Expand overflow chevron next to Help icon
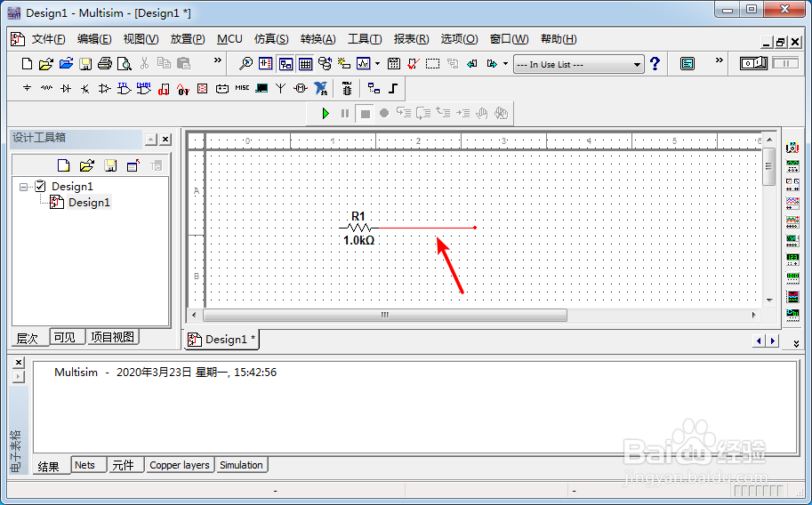The width and height of the screenshot is (812, 505). click(x=719, y=60)
